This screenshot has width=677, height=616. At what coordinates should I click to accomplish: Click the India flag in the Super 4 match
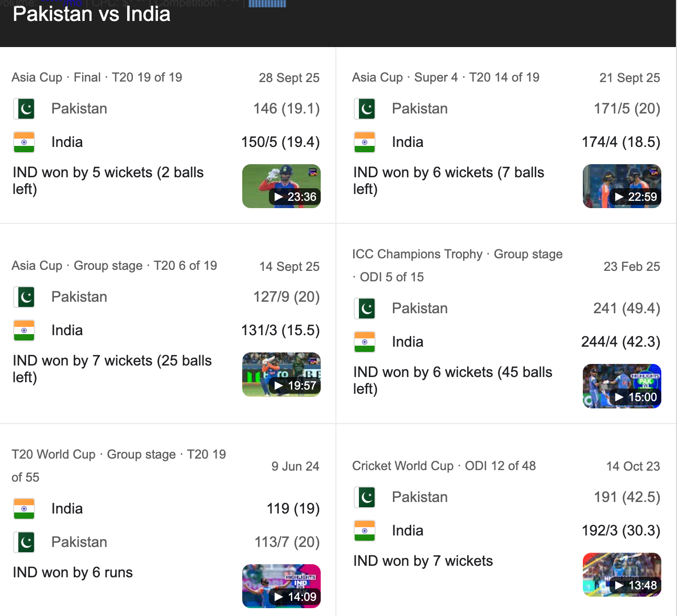pos(365,142)
